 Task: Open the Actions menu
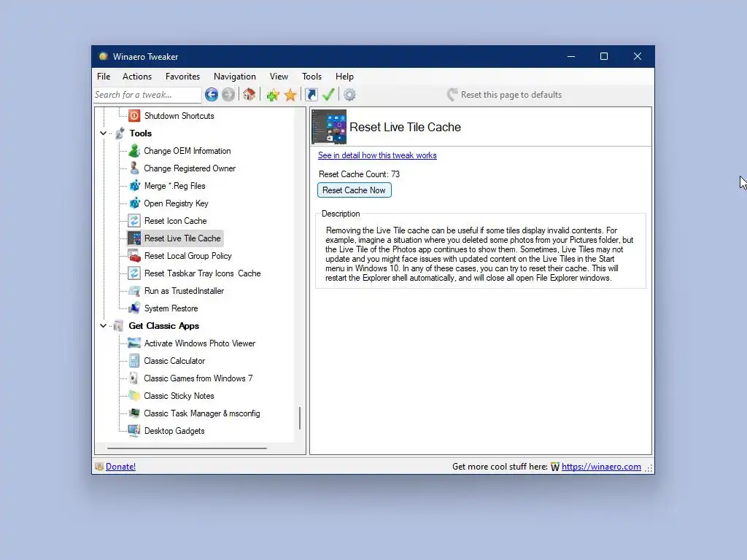click(137, 76)
